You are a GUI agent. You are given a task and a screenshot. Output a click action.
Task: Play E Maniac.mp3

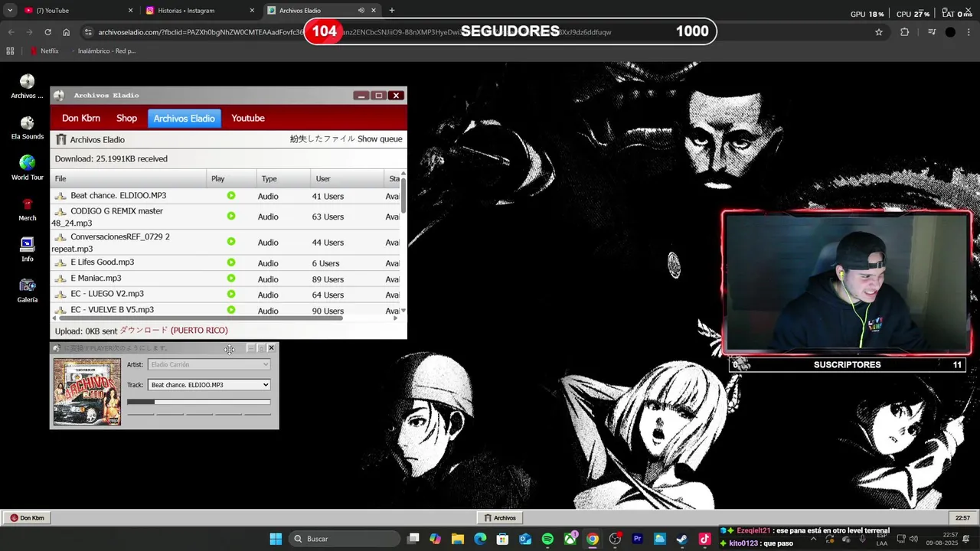(x=231, y=279)
